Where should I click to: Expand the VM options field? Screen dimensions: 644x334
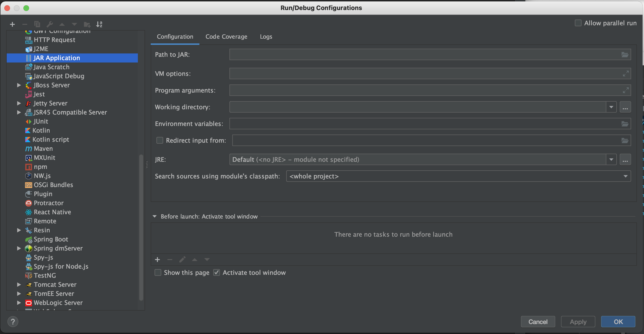click(x=625, y=73)
